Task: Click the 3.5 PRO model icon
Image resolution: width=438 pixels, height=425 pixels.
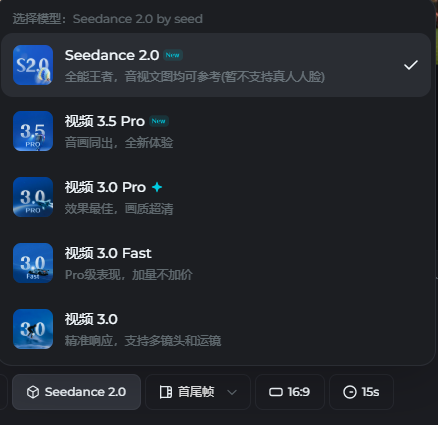Action: [33, 131]
